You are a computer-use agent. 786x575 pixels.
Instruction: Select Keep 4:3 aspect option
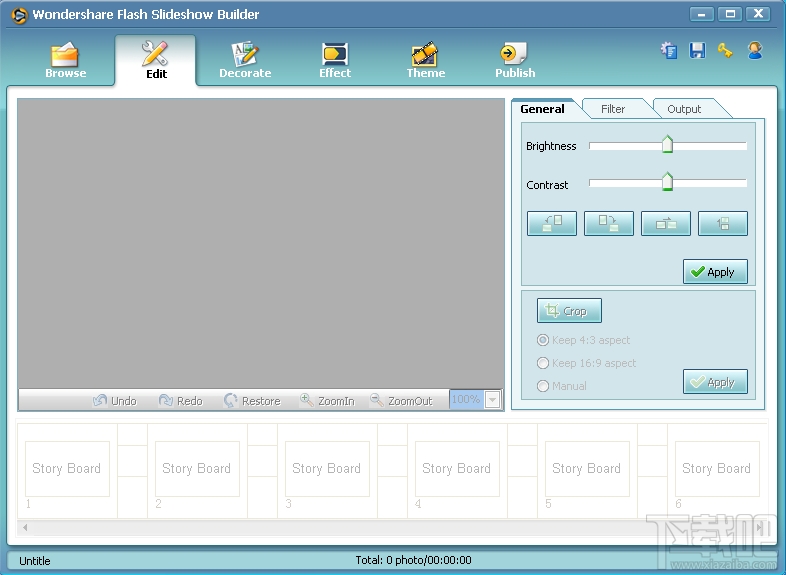pos(583,340)
